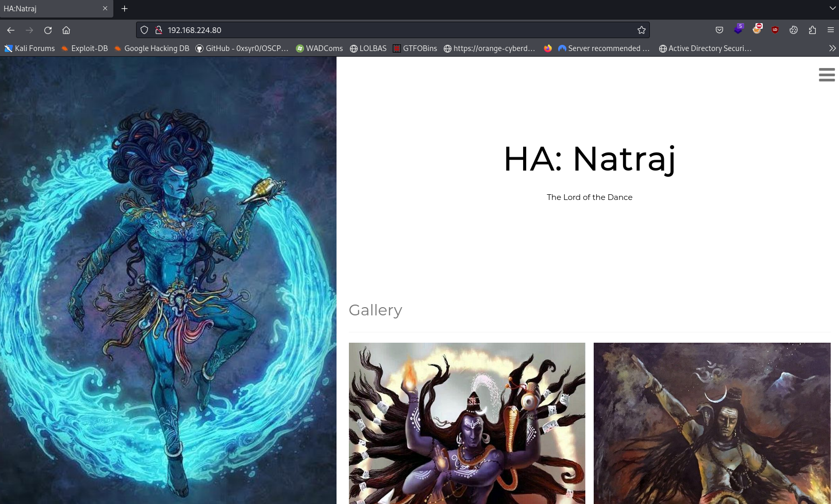Screen dimensions: 839x504
Task: Show more bookmarks with the chevron
Action: pos(832,48)
